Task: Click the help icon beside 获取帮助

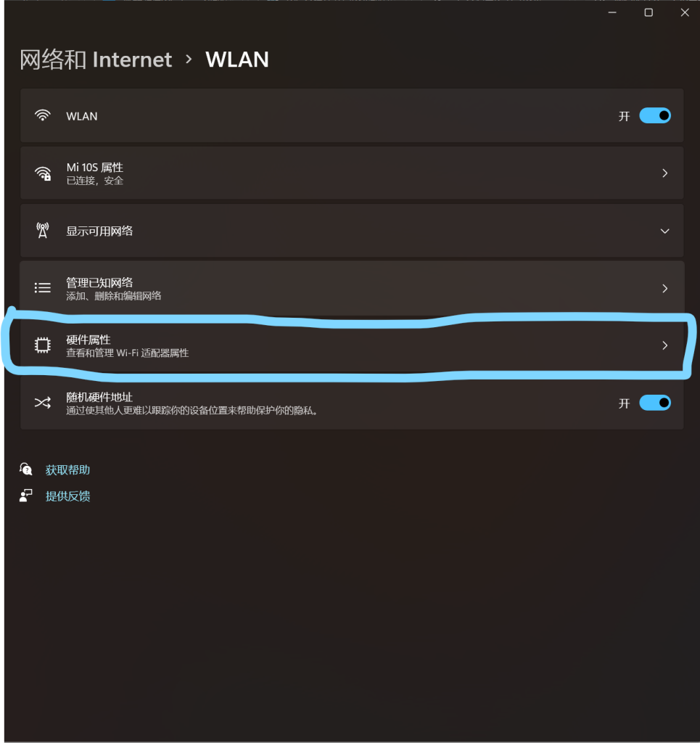Action: pyautogui.click(x=25, y=469)
